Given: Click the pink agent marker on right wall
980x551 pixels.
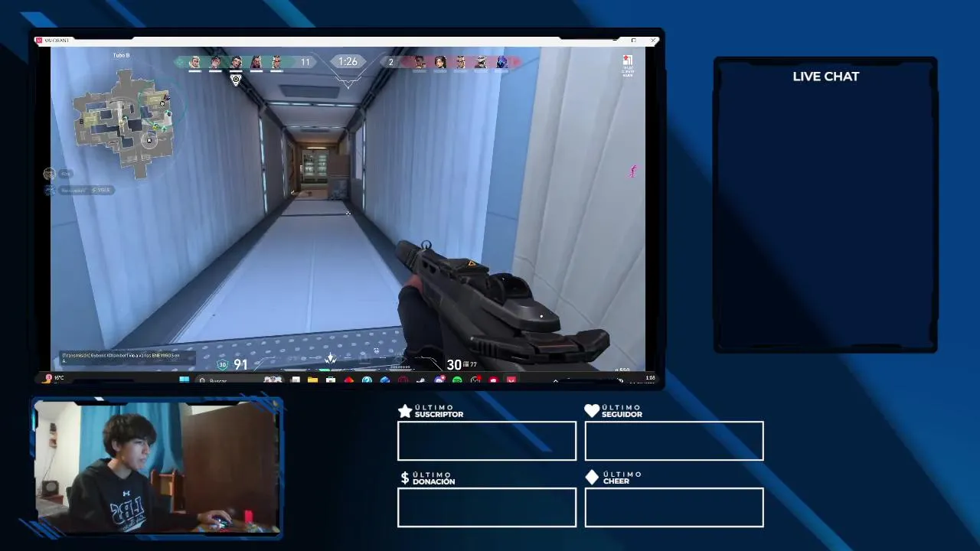Looking at the screenshot, I should click(632, 171).
